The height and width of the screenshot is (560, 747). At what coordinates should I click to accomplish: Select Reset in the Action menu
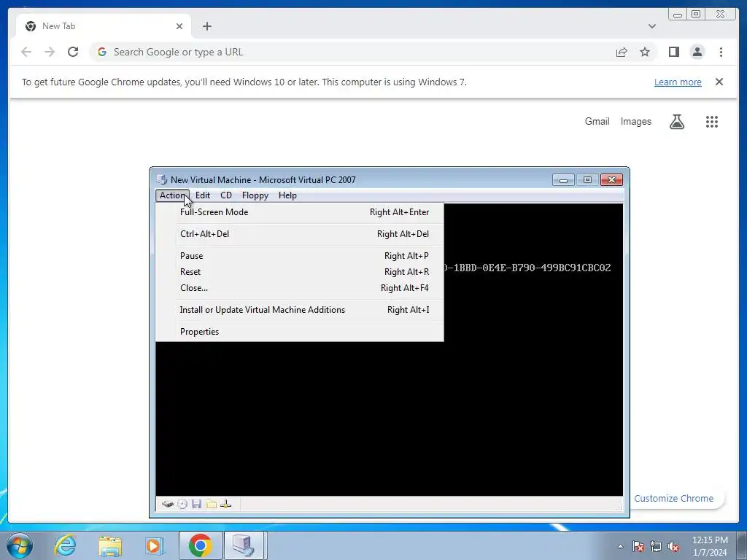pos(300,272)
